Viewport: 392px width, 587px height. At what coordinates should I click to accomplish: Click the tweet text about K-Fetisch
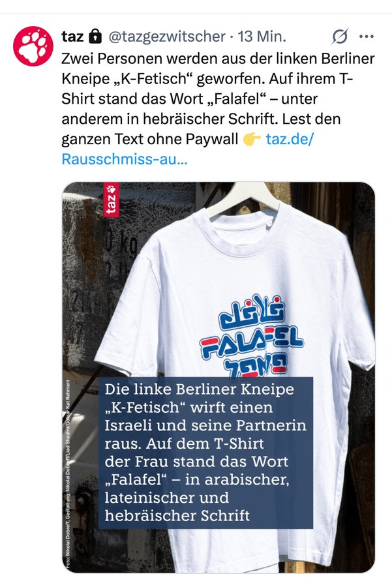click(219, 109)
